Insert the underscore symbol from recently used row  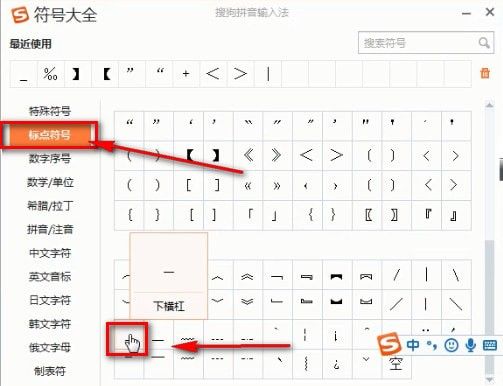(x=23, y=74)
